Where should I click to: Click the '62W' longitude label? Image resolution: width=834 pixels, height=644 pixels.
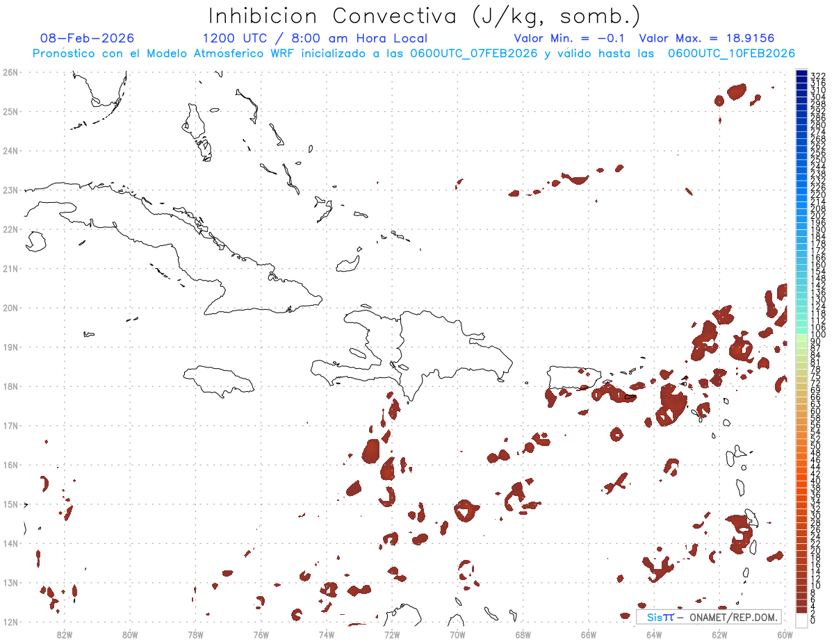719,634
